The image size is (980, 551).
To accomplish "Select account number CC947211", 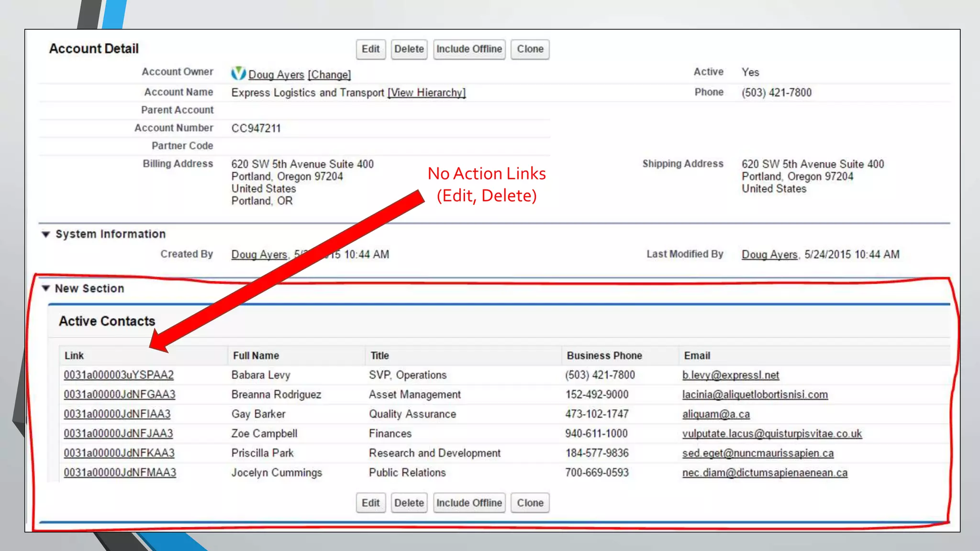I will 256,128.
